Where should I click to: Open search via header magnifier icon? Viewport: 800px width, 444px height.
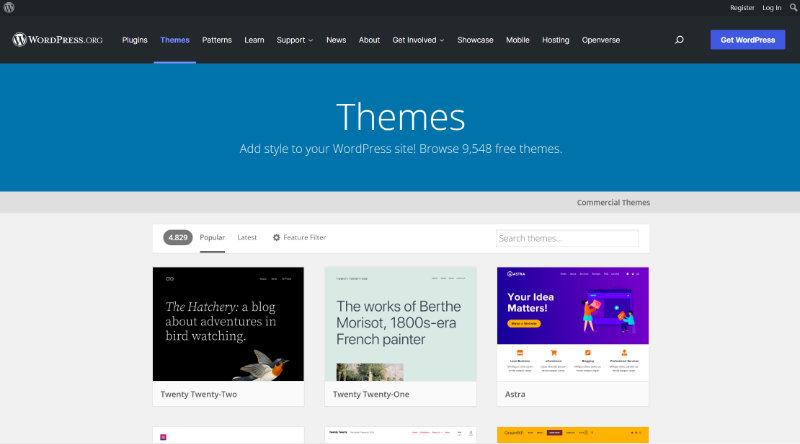click(680, 40)
